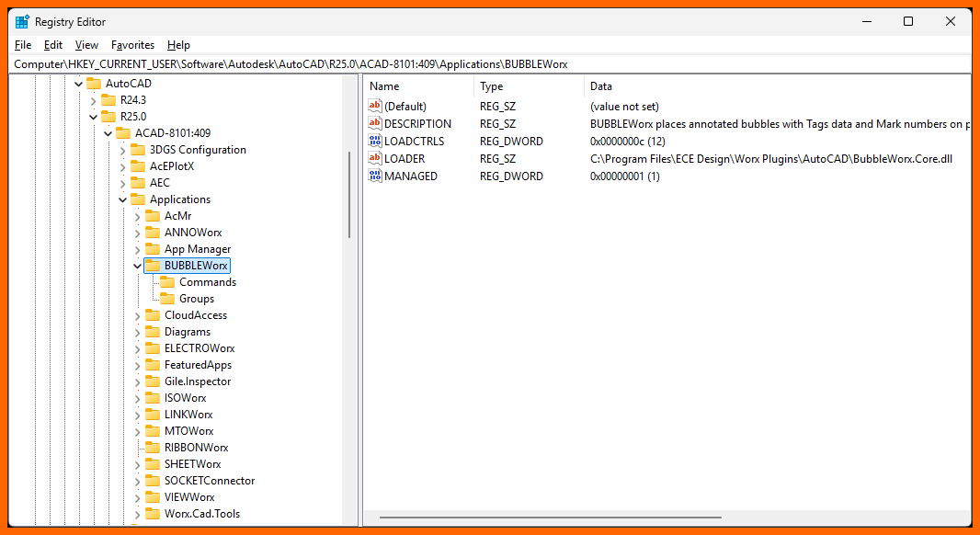This screenshot has width=980, height=535.
Task: Select the BUBBLEWorx folder icon
Action: tap(153, 266)
